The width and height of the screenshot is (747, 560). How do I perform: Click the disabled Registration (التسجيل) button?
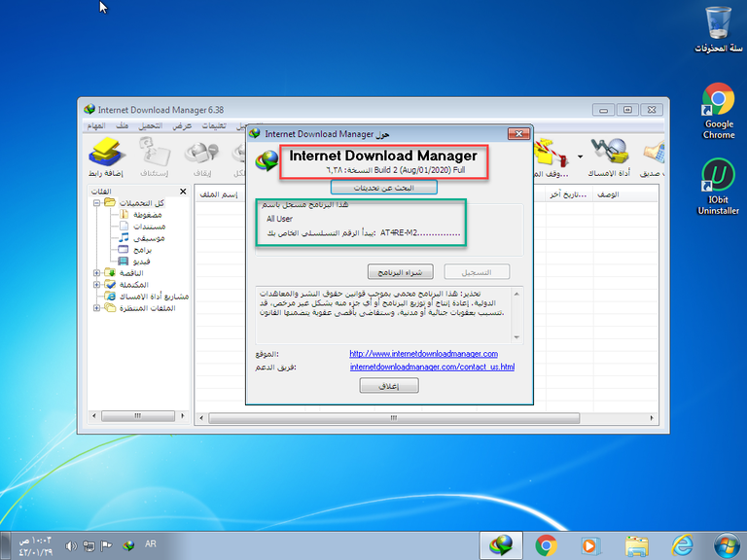coord(477,272)
